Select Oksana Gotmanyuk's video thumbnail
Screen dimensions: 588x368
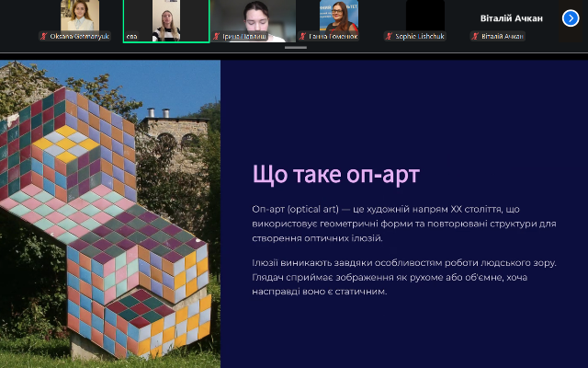pyautogui.click(x=79, y=17)
